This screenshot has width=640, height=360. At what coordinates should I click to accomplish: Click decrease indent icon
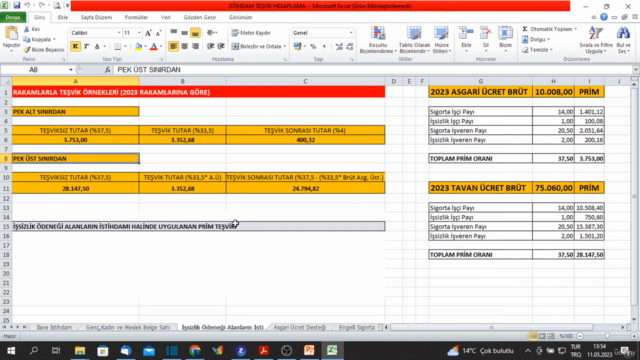tap(210, 47)
